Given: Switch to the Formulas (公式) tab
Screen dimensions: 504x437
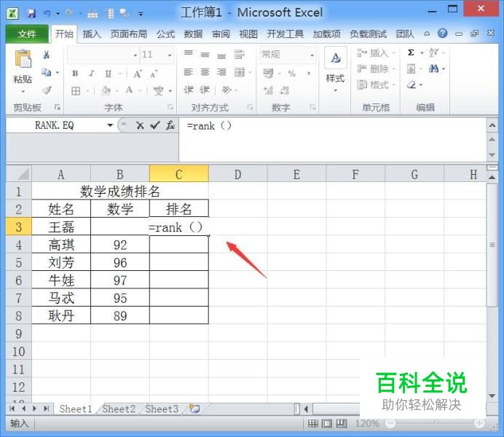Looking at the screenshot, I should (x=166, y=34).
